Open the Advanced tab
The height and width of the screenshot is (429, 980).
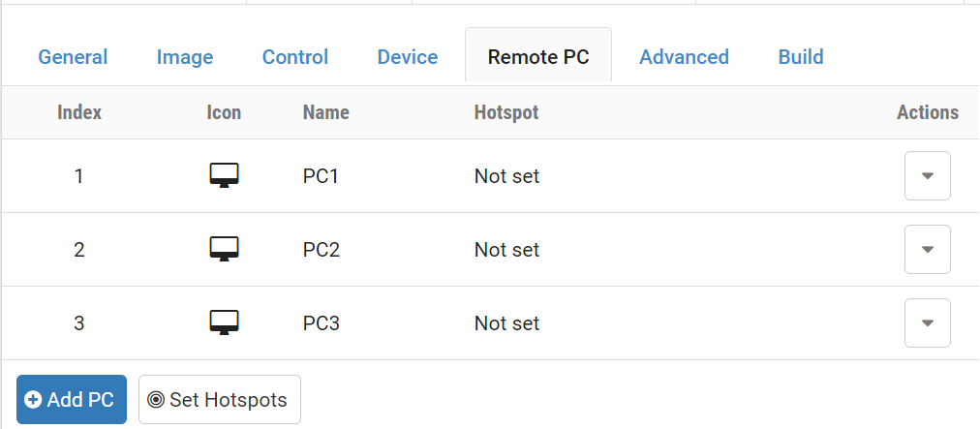coord(684,57)
